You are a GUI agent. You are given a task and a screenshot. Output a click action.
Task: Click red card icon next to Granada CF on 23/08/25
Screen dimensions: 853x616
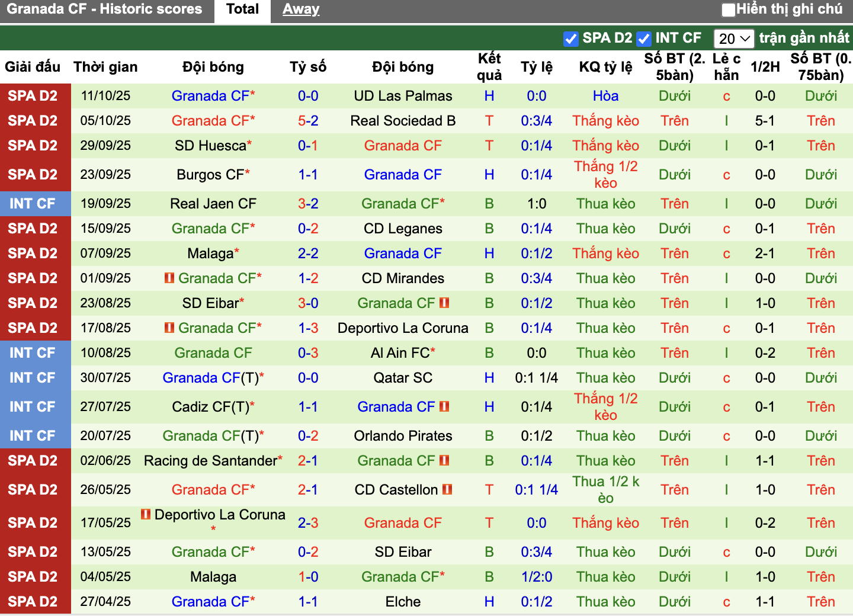tap(444, 303)
